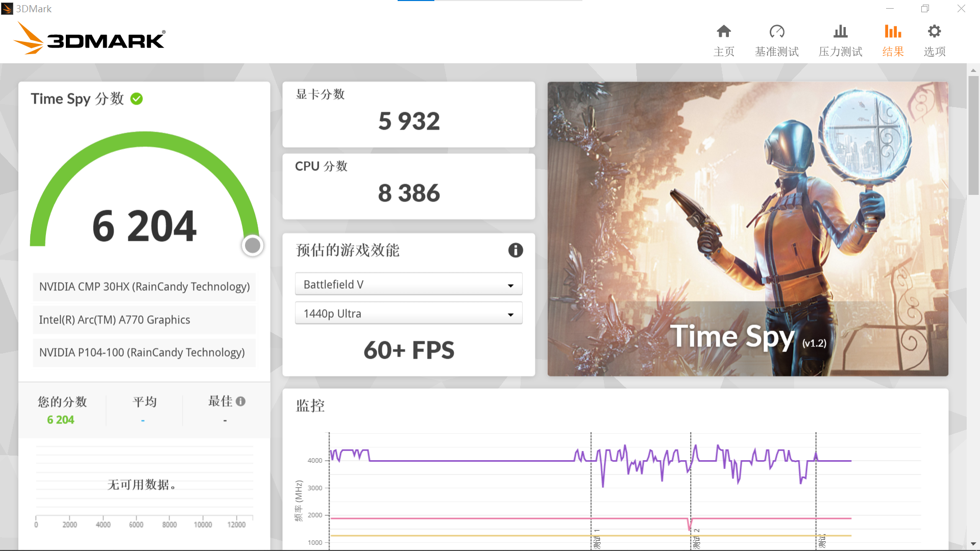Screen dimensions: 980x551
Task: Click the vertical scrollbar thumb
Action: click(x=973, y=135)
